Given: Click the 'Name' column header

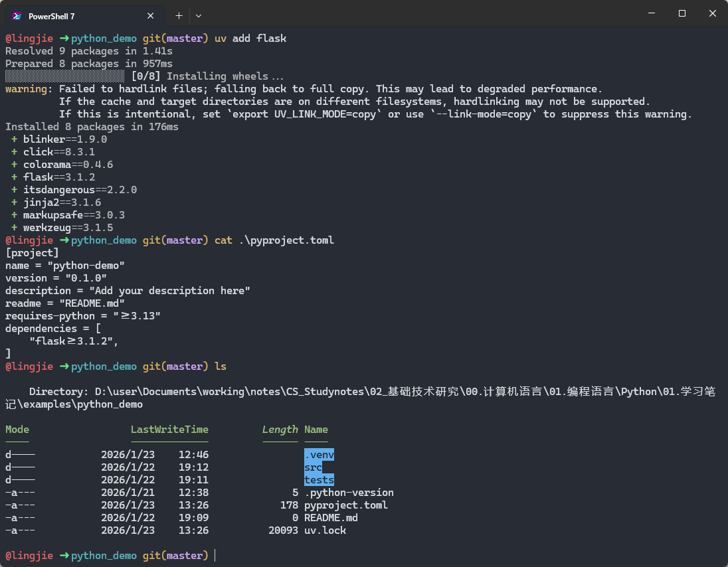Looking at the screenshot, I should click(316, 430).
